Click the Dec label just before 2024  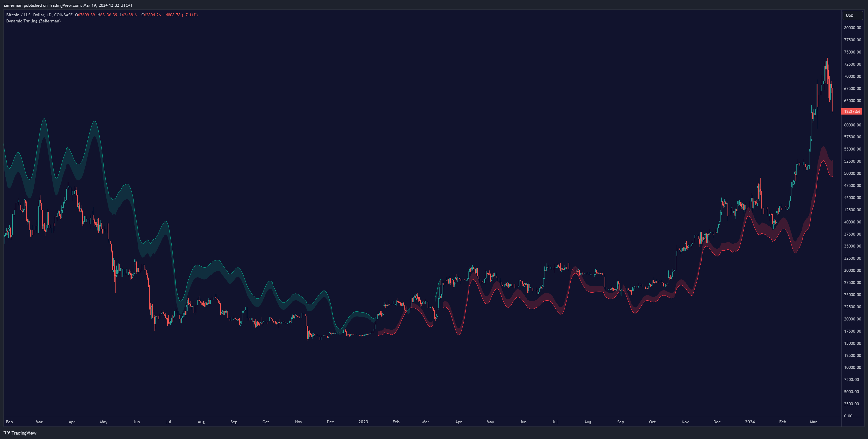point(717,422)
